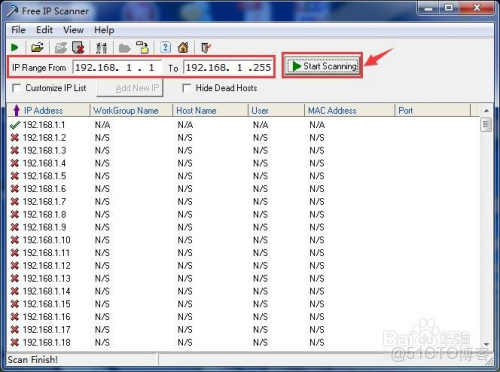This screenshot has width=500, height=372.
Task: Click WorkGroup N/A cell of 192.168.1.1
Action: tap(102, 125)
